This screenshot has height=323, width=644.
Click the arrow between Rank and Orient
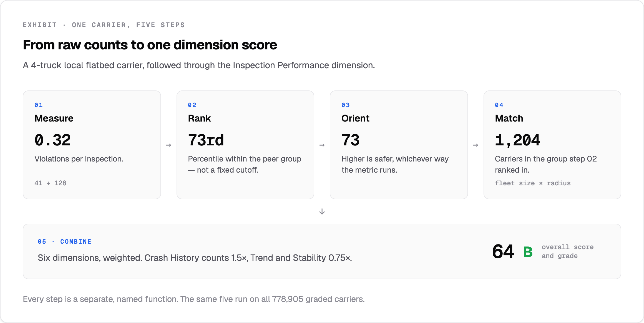(x=322, y=145)
